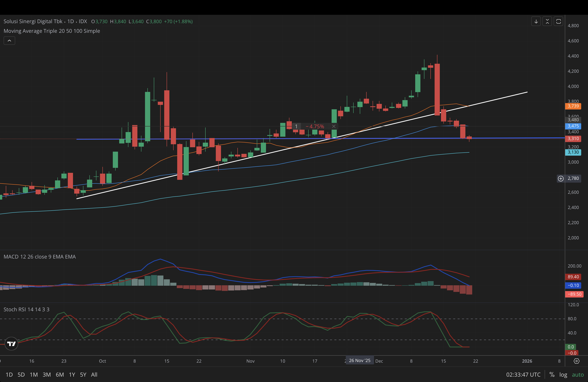Toggle auto scale mode
Viewport: 588px width, 382px height.
578,375
